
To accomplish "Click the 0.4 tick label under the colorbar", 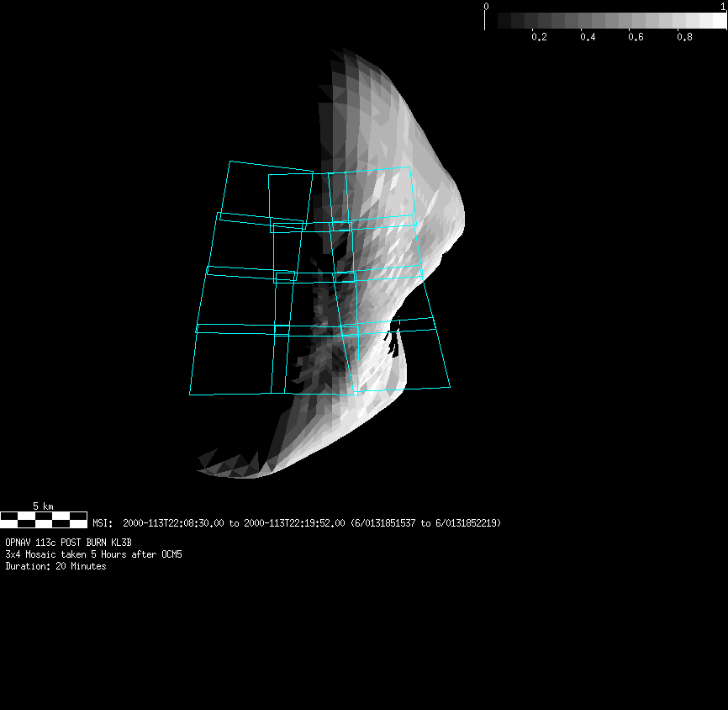I will [588, 37].
